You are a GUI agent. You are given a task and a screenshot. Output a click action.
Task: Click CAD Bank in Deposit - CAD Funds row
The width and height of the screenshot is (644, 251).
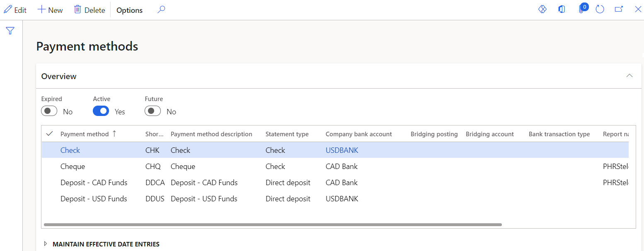click(341, 183)
